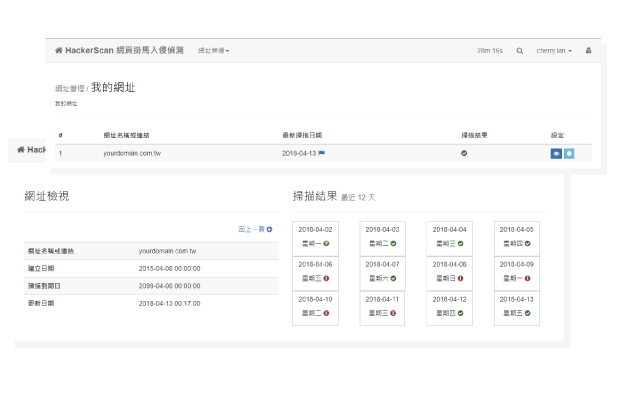
Task: Click the light blue settings button in row 1
Action: coord(569,153)
